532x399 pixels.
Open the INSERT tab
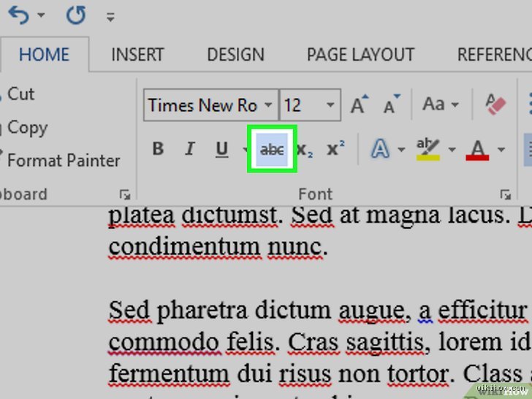click(x=137, y=55)
